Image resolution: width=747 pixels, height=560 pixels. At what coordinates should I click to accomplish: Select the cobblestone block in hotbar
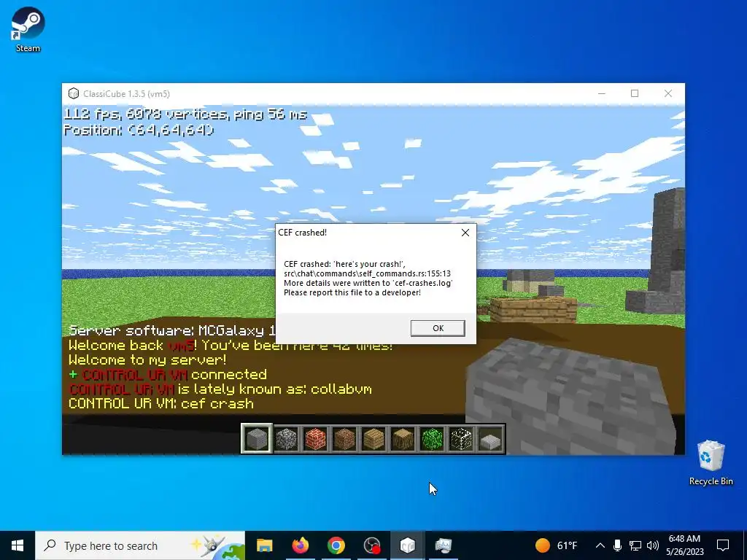(x=286, y=438)
